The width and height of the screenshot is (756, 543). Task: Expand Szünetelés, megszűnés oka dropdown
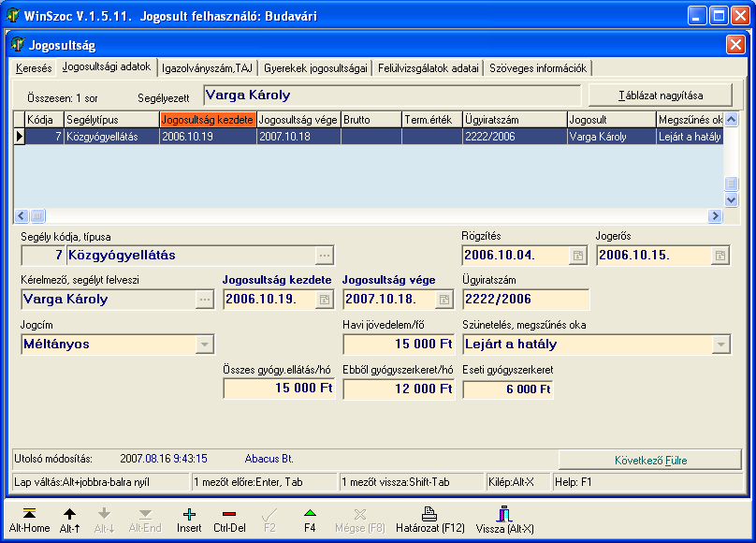(x=720, y=345)
